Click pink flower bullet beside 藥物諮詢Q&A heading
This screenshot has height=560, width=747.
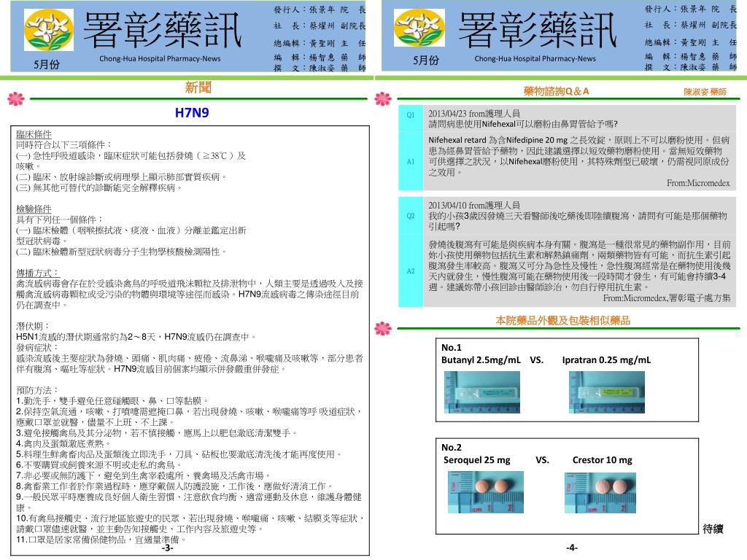[383, 98]
